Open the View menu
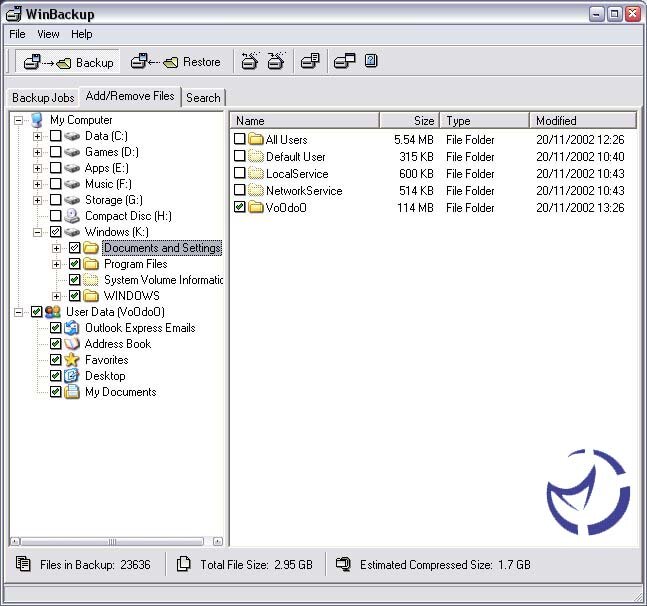Viewport: 647px width, 606px height. click(x=48, y=34)
